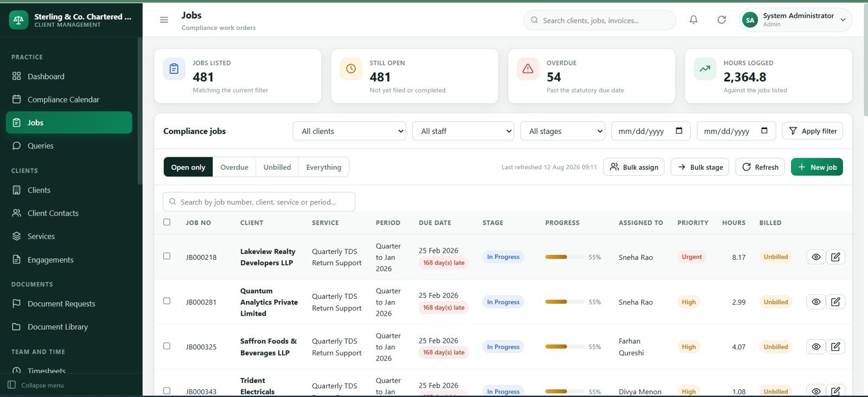
Task: Click the Due Date column header
Action: pyautogui.click(x=435, y=223)
